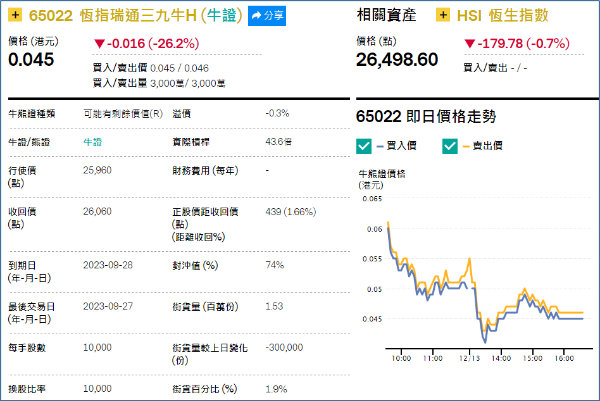Viewport: 600px width, 401px height.
Task: Select the 買入/賣出量 3,000萬 line
Action: 159,83
